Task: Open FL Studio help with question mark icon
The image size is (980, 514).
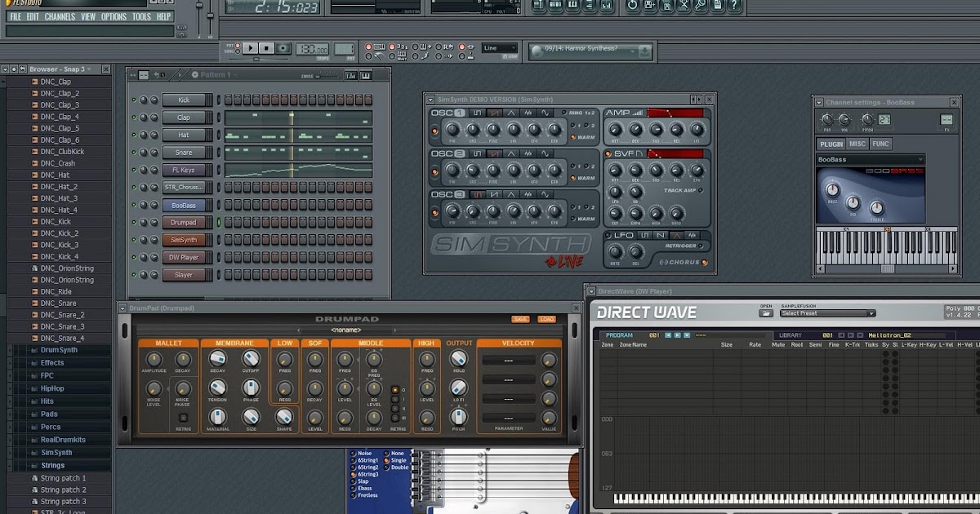Action: point(733,7)
